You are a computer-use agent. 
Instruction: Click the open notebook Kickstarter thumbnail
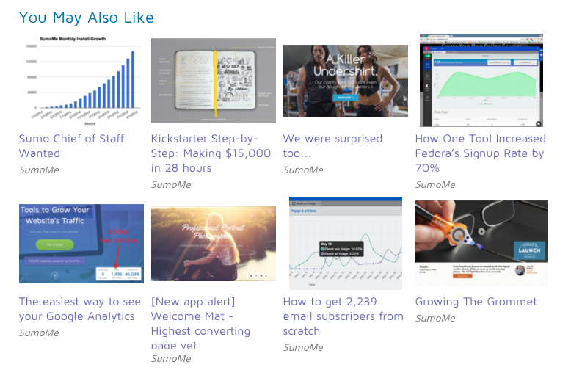click(214, 80)
